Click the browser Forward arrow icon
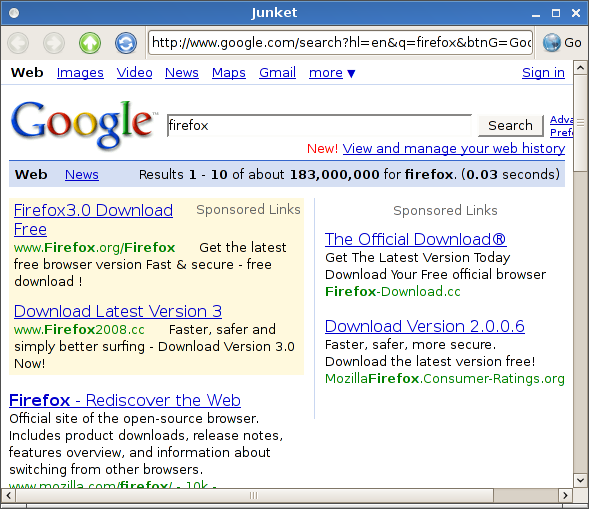 tap(54, 43)
